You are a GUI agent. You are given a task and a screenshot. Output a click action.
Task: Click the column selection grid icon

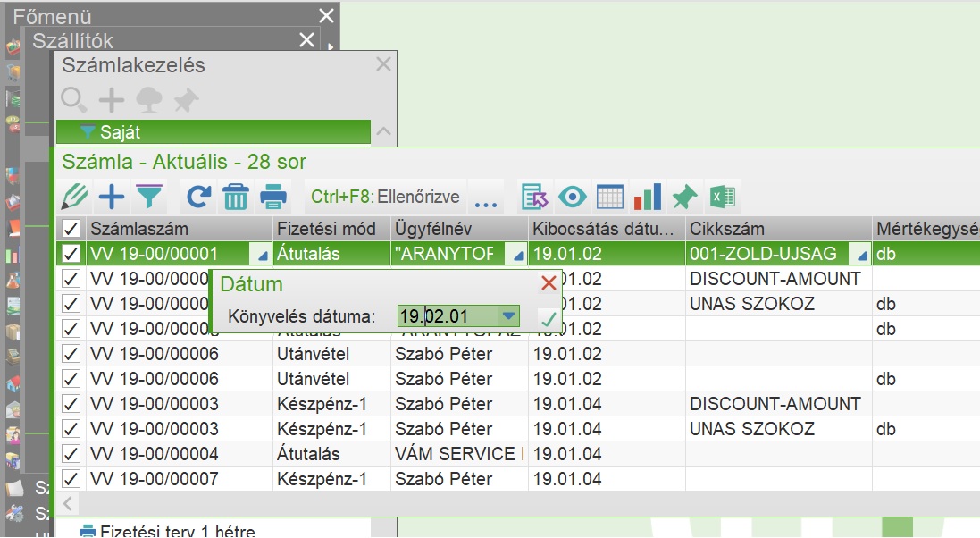pos(535,197)
